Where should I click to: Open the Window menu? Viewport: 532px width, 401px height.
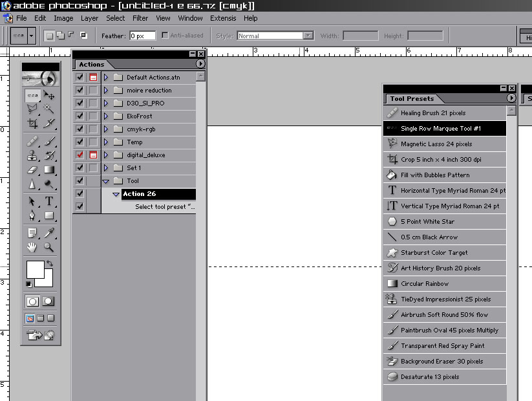point(190,18)
